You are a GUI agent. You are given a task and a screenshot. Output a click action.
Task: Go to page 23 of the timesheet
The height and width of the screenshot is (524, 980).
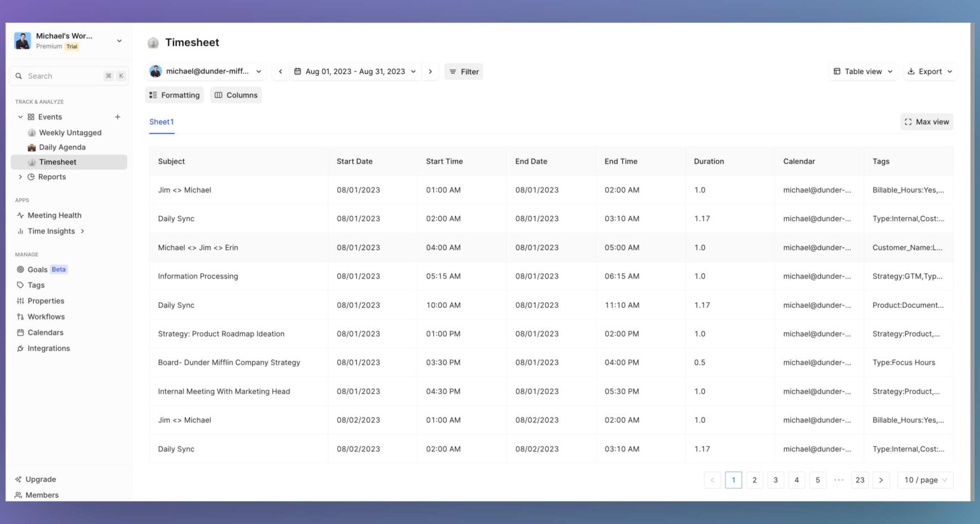859,480
